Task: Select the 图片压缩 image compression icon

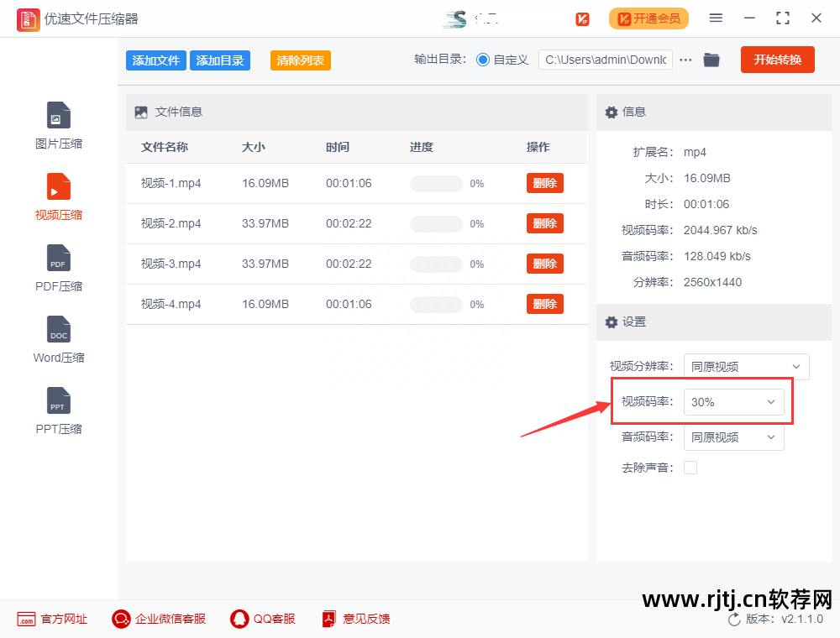Action: coord(59,116)
